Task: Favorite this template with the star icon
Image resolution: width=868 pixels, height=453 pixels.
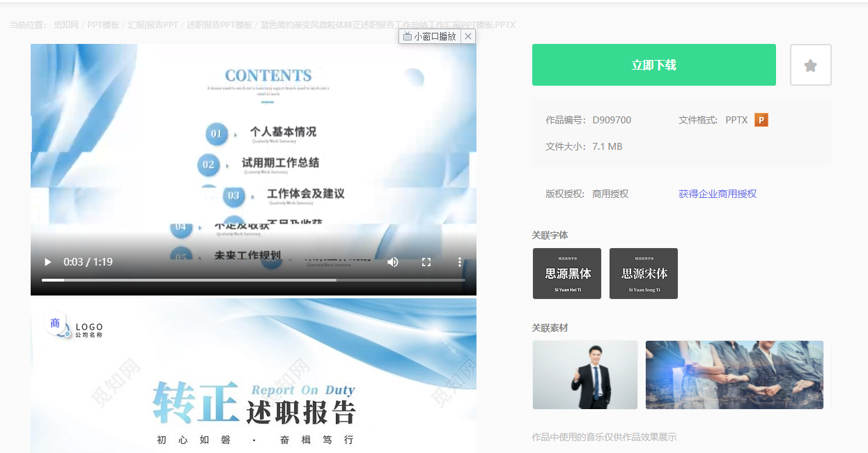Action: coord(810,65)
